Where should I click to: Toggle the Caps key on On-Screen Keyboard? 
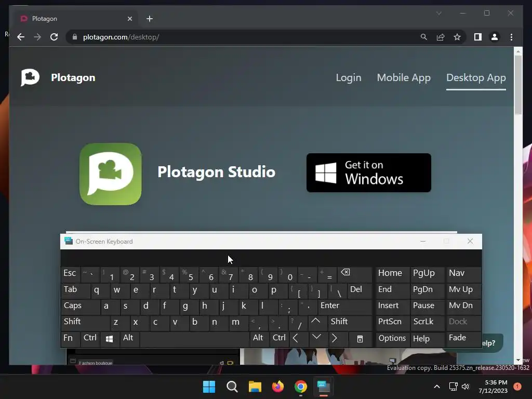click(x=81, y=306)
